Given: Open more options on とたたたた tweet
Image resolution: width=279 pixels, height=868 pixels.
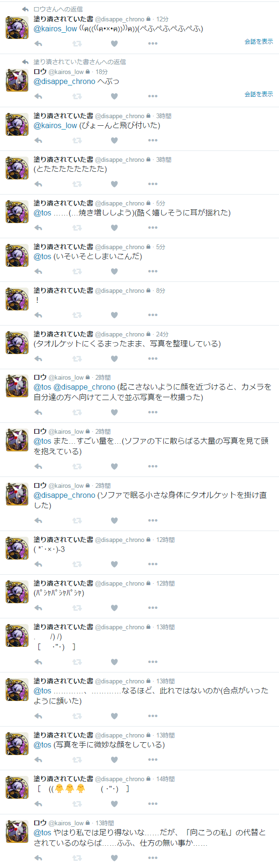Looking at the screenshot, I should (x=152, y=184).
